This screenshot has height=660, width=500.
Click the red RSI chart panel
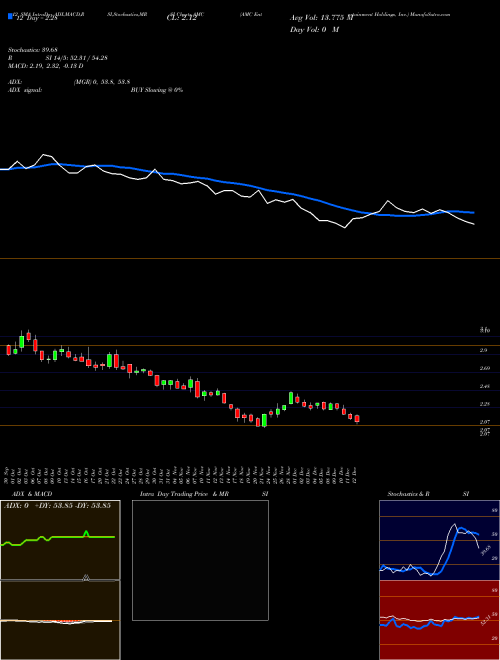pyautogui.click(x=439, y=620)
